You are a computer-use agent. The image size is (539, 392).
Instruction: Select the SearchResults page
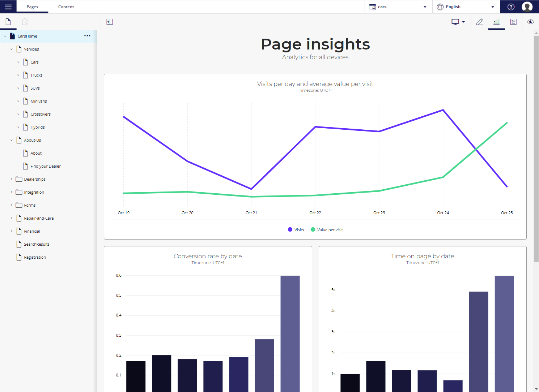pos(37,244)
